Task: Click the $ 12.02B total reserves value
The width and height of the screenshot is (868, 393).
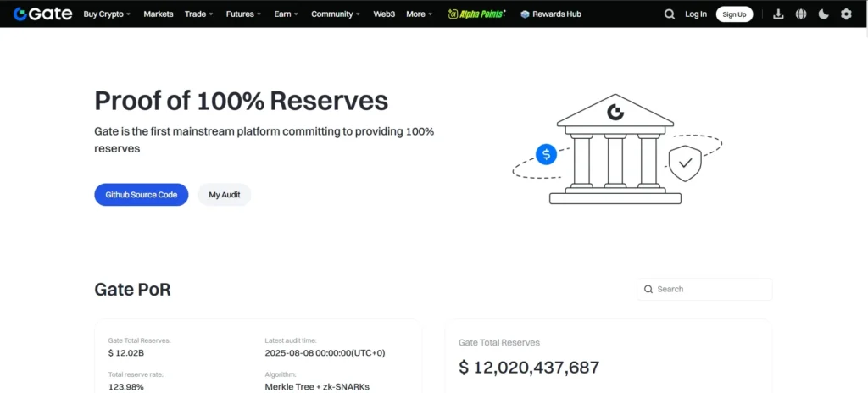Action: point(126,353)
